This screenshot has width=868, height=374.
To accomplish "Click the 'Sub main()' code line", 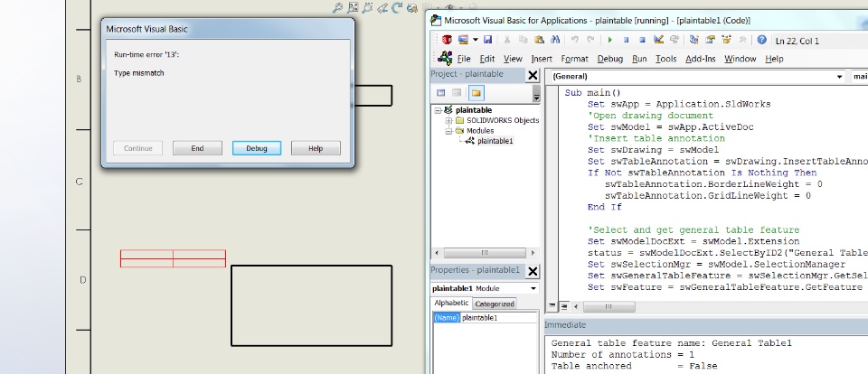I will pos(593,93).
